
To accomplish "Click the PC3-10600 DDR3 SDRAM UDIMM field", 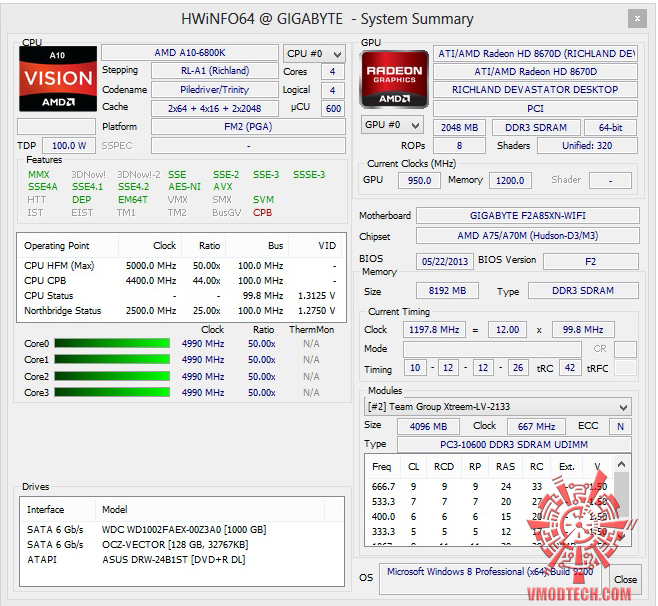I will click(514, 444).
